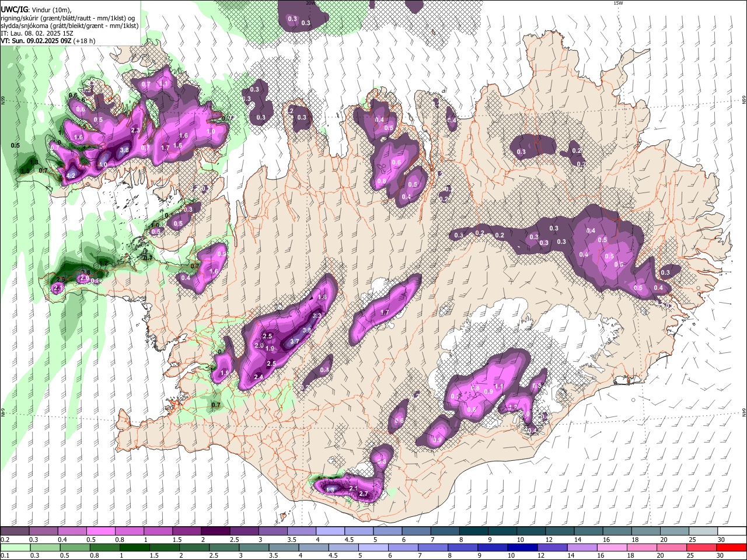
Task: Click the 1 dark green swatch in lower legend
Action: pyautogui.click(x=134, y=547)
